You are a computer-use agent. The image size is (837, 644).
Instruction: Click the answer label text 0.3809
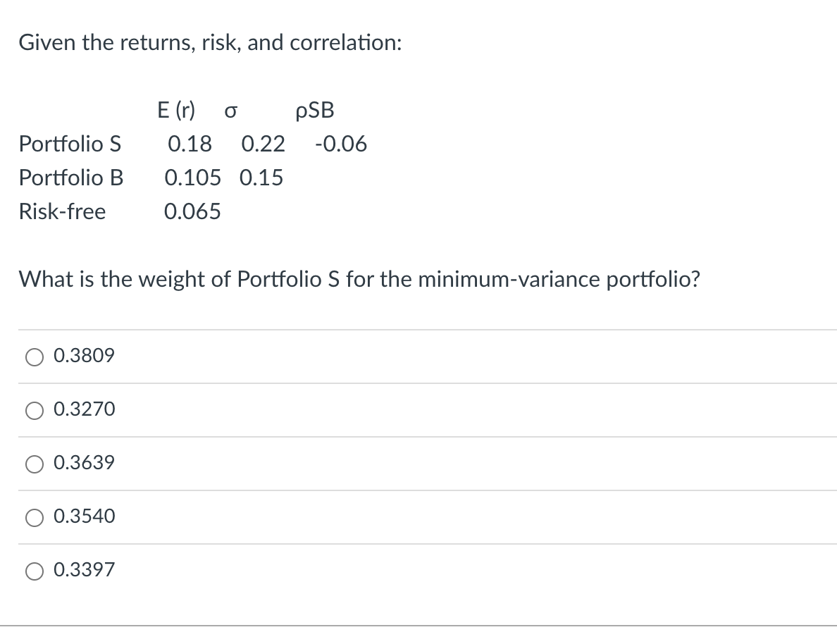point(84,356)
